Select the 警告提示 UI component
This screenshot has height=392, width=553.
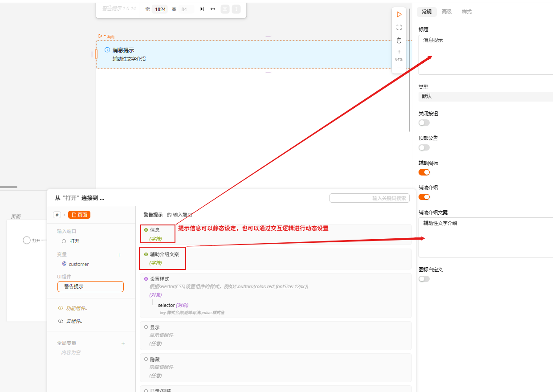pos(90,286)
